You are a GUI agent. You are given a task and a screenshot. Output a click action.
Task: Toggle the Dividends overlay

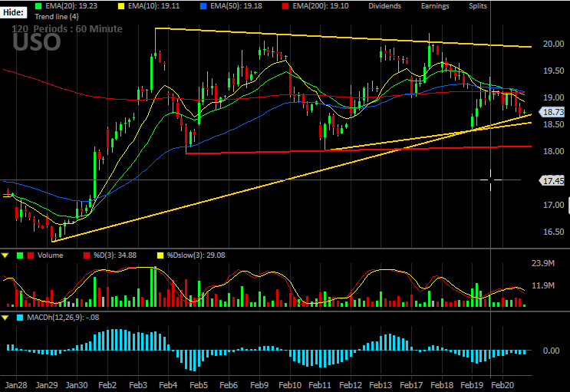click(x=384, y=6)
